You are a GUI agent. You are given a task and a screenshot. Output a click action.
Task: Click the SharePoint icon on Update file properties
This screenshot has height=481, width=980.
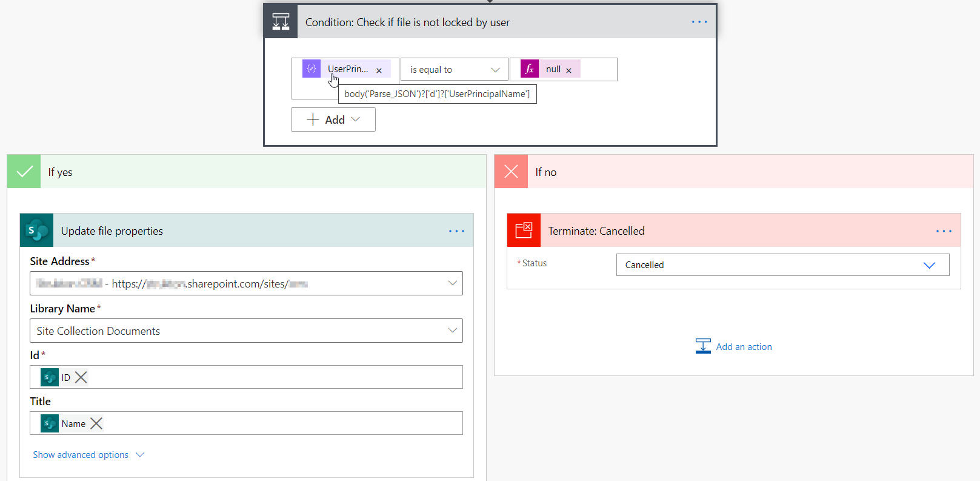coord(37,230)
